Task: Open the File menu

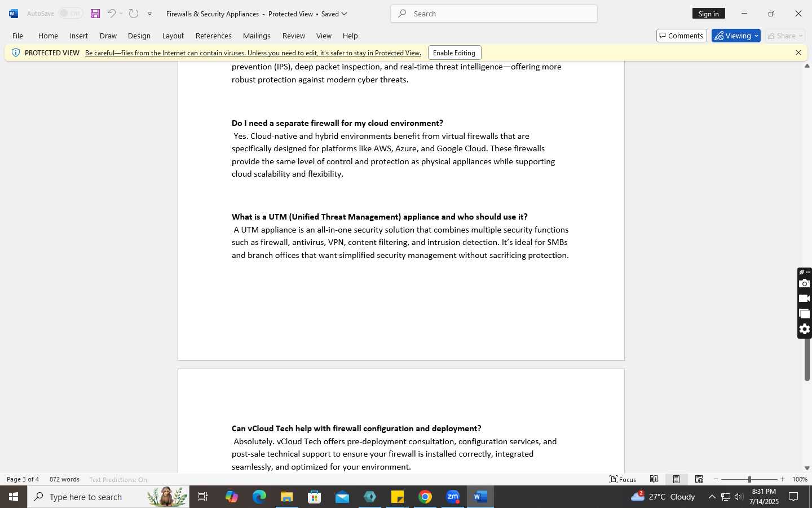Action: click(x=17, y=36)
